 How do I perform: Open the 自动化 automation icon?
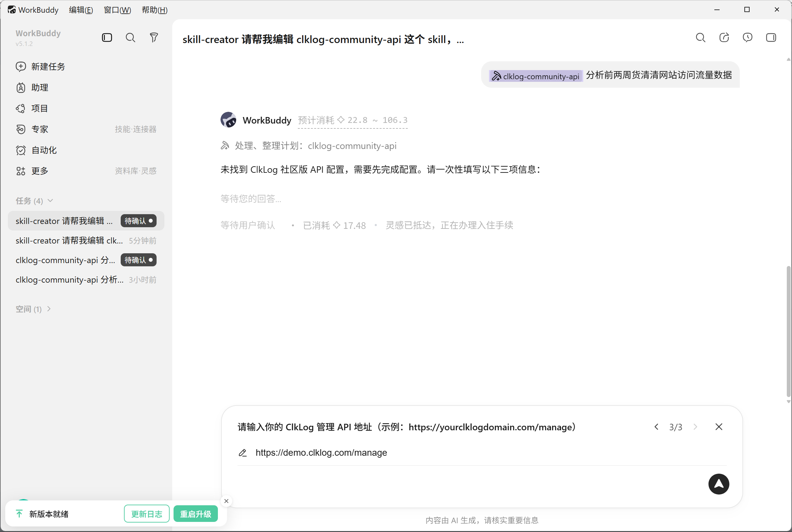[x=21, y=150]
